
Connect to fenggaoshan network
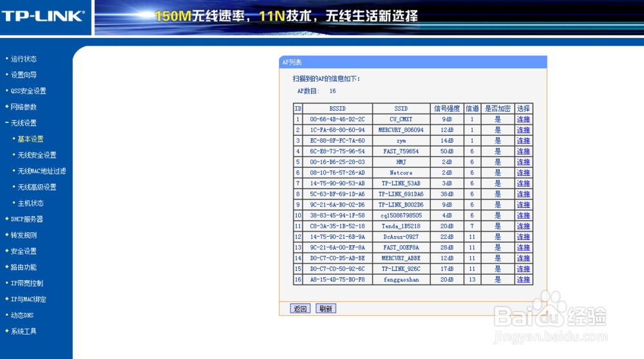pyautogui.click(x=523, y=279)
